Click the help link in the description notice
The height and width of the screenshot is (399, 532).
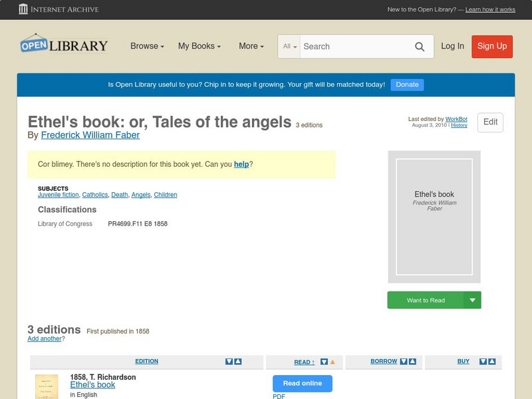[242, 164]
